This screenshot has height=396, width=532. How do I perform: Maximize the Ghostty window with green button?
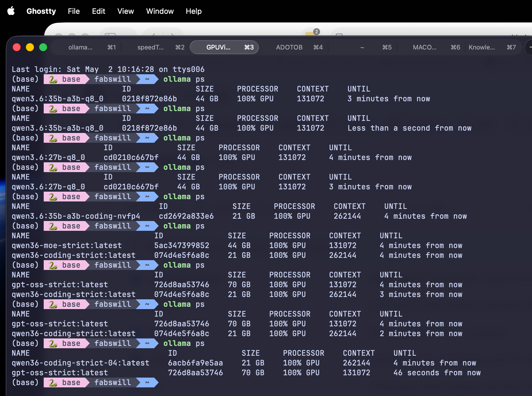coord(43,47)
